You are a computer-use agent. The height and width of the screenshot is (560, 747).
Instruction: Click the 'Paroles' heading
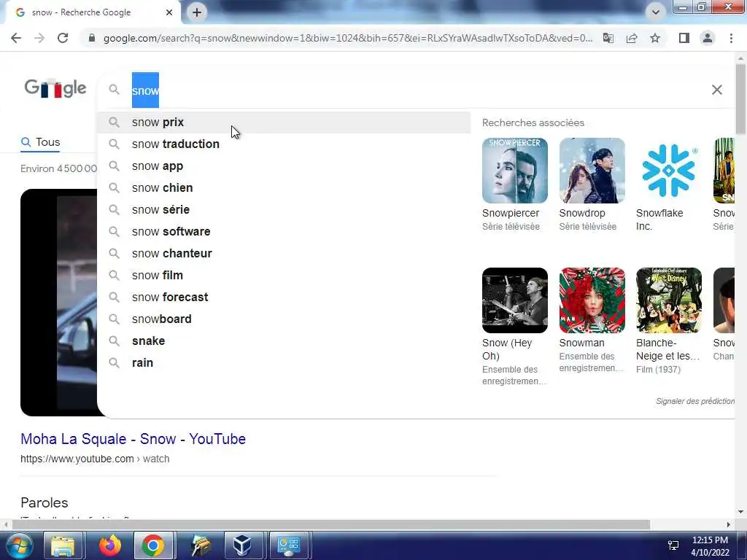pyautogui.click(x=44, y=502)
